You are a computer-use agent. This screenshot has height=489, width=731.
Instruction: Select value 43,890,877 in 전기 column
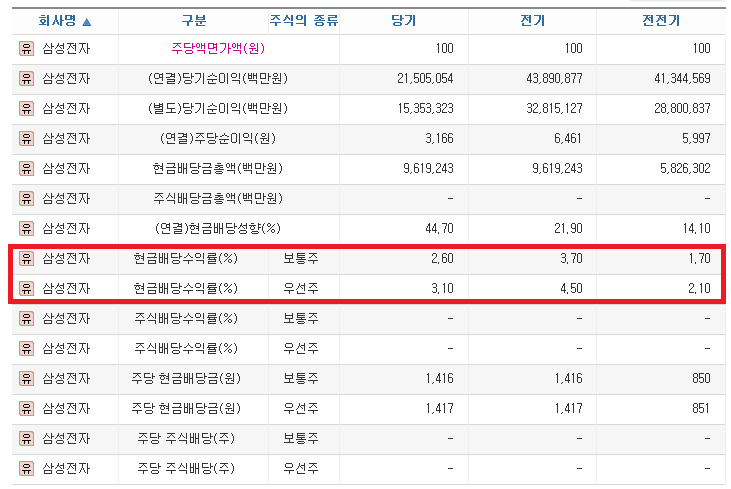[554, 78]
